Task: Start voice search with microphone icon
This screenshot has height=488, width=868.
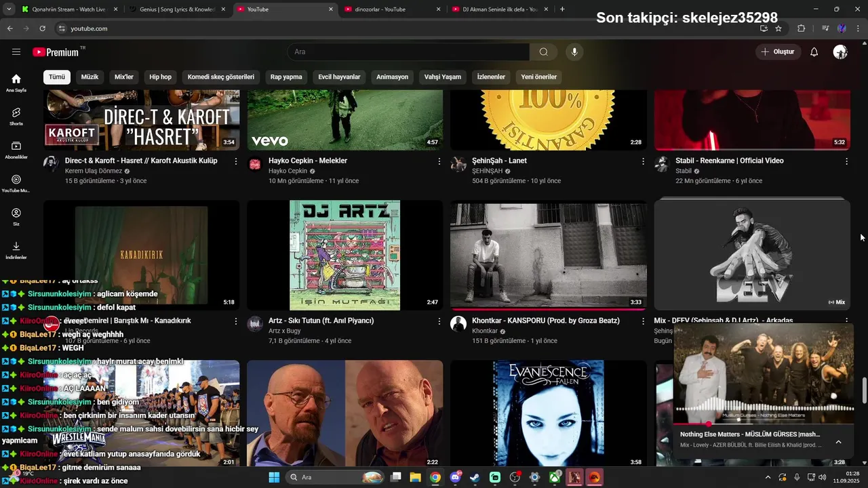Action: click(x=574, y=52)
